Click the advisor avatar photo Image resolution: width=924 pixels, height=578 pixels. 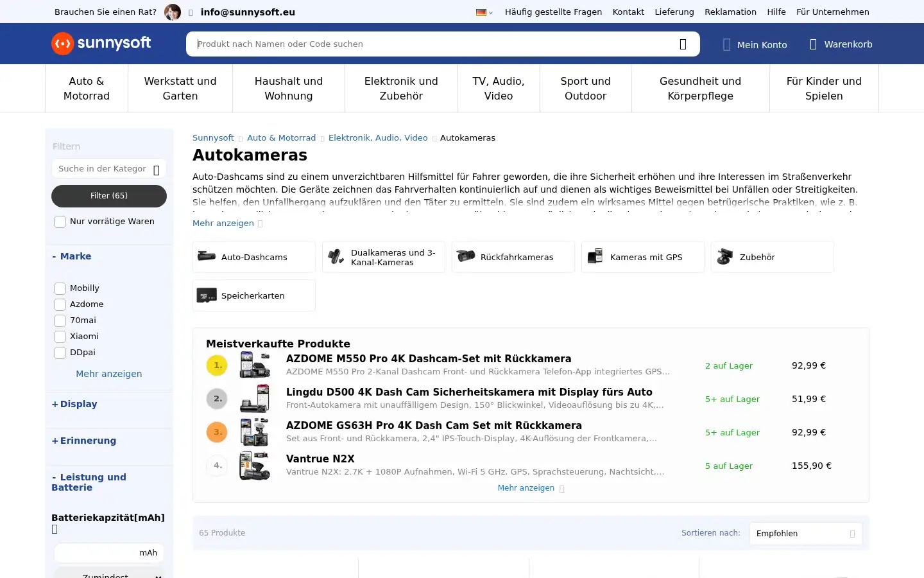tap(173, 12)
